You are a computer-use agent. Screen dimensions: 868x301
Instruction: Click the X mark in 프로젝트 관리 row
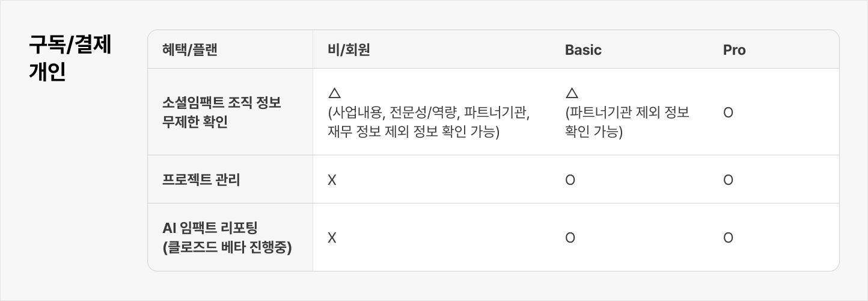[332, 179]
